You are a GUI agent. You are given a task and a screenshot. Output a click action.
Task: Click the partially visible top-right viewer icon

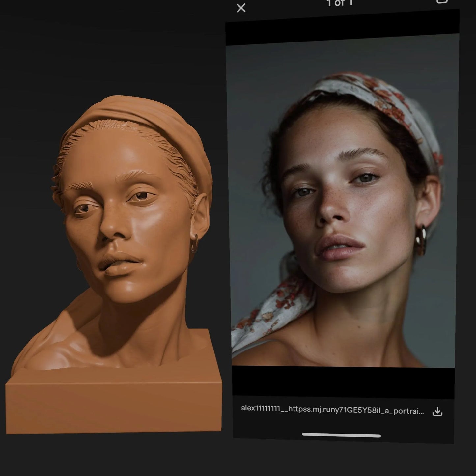442,2
